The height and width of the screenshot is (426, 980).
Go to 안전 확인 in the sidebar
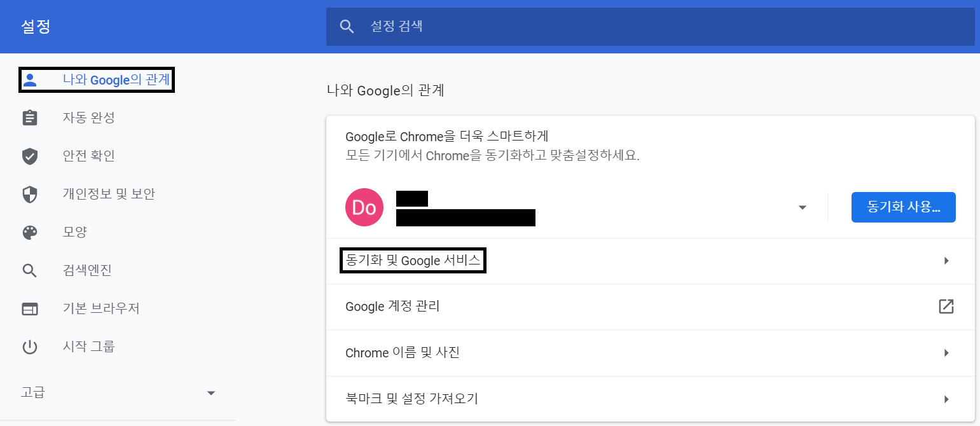(x=88, y=156)
